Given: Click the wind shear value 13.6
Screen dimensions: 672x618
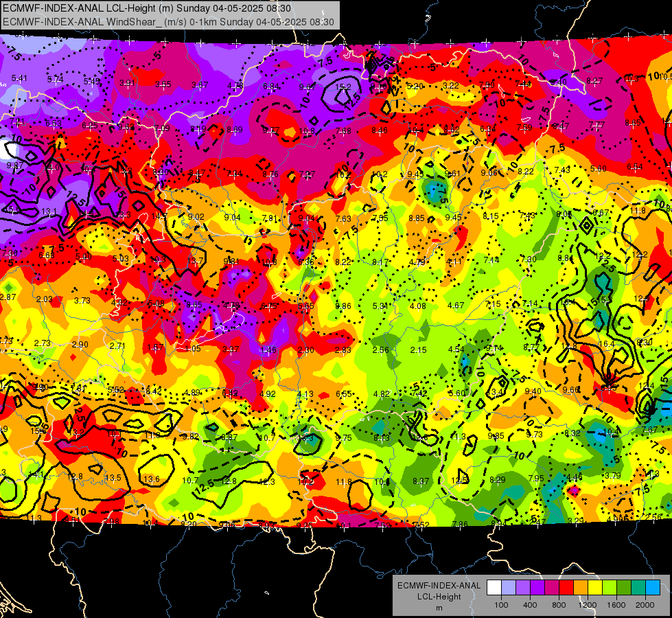Looking at the screenshot, I should tap(151, 479).
